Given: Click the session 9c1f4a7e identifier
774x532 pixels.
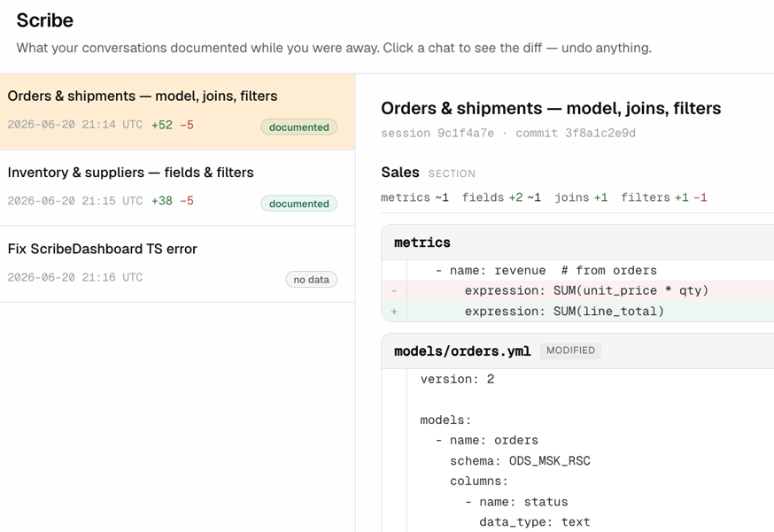Looking at the screenshot, I should coord(437,134).
